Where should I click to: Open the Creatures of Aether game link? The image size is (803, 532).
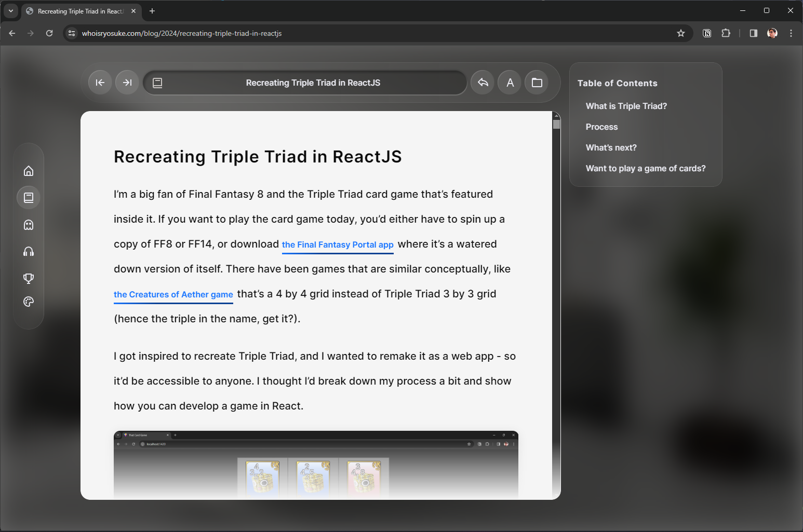click(173, 294)
